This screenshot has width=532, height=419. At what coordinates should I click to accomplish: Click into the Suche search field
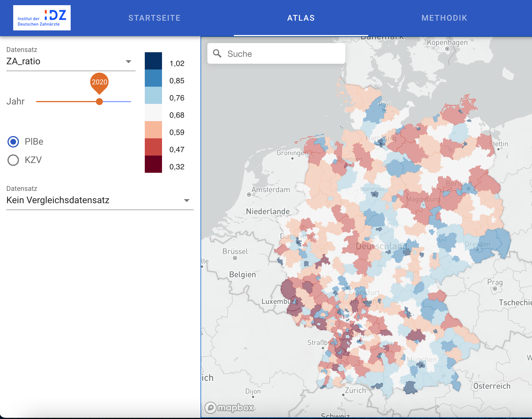(282, 54)
